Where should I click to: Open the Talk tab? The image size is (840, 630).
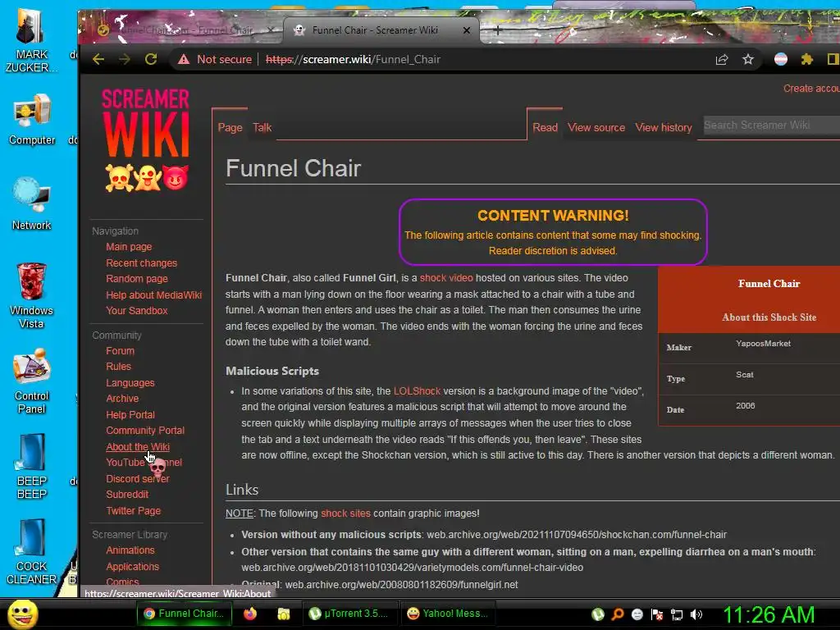pyautogui.click(x=262, y=127)
